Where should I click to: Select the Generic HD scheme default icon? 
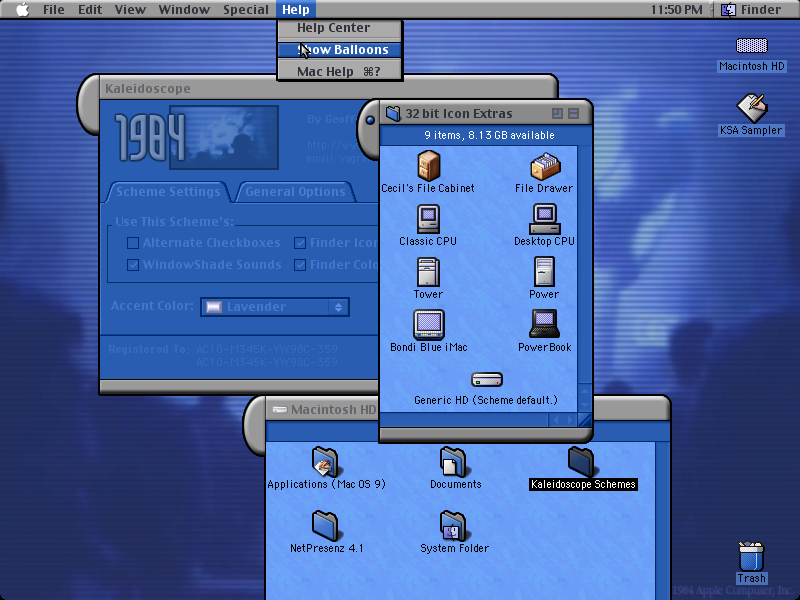tap(487, 380)
